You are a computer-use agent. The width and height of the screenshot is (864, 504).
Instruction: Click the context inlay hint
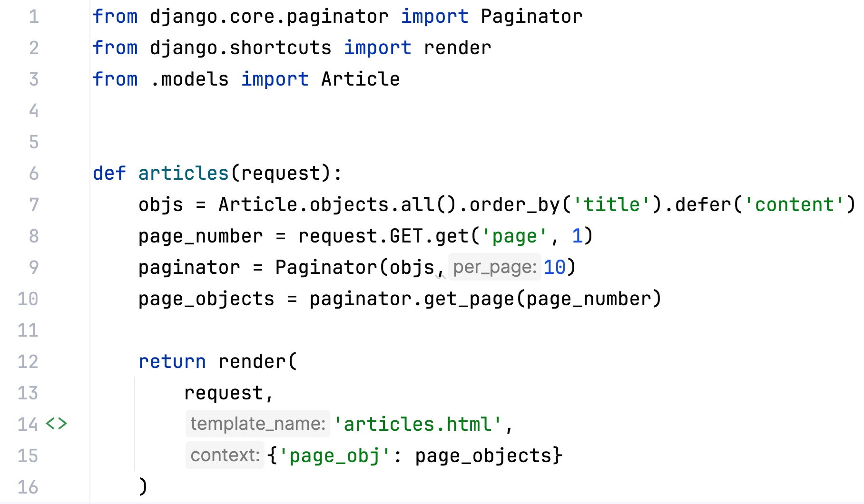(x=225, y=455)
